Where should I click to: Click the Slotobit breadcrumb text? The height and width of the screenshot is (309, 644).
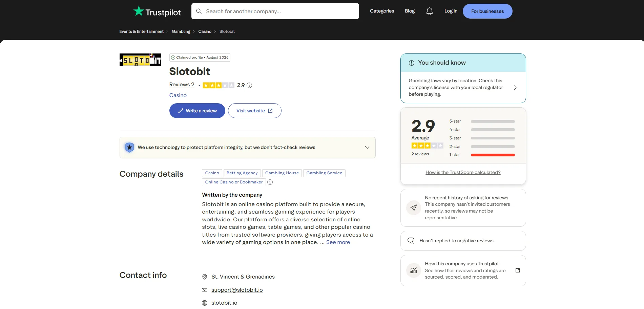(227, 31)
